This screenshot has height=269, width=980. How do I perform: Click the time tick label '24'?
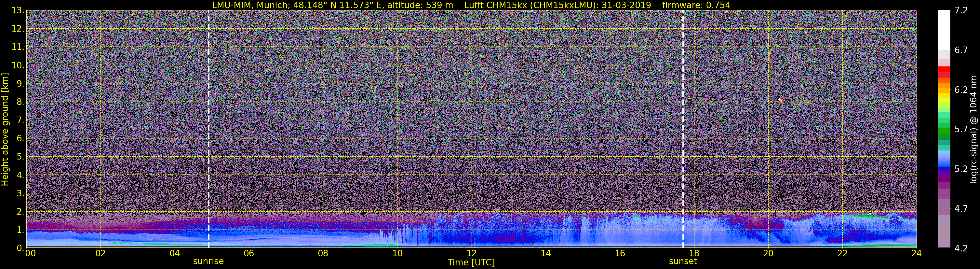pos(917,253)
